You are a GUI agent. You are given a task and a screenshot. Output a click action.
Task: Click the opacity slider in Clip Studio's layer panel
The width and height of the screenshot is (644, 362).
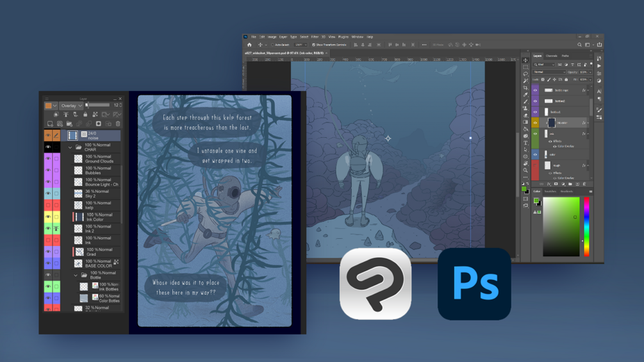pos(97,104)
